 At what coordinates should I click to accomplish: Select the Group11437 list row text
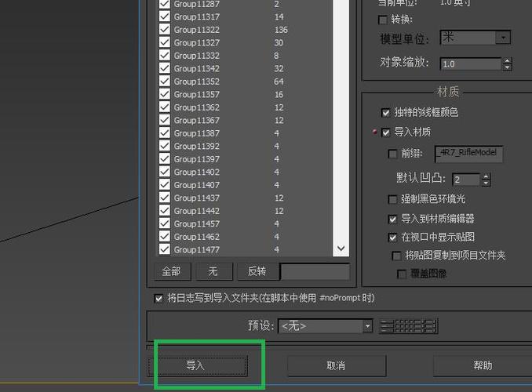point(196,198)
